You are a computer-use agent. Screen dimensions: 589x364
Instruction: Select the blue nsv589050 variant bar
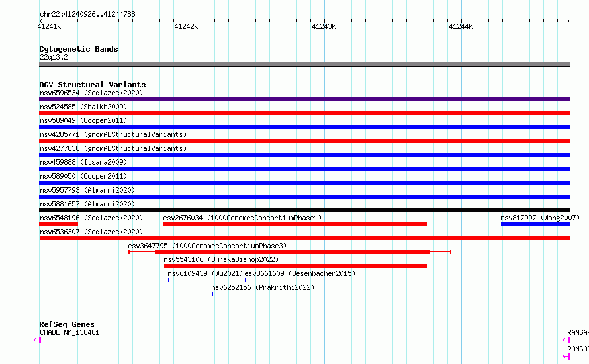(304, 183)
